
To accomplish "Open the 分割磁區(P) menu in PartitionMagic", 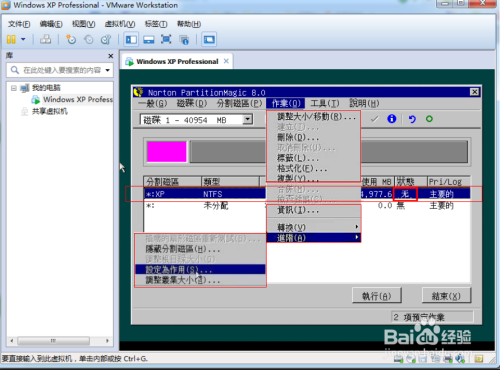I will pyautogui.click(x=239, y=103).
